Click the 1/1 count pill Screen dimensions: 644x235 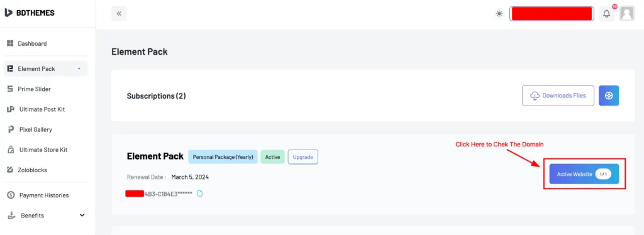(x=603, y=174)
